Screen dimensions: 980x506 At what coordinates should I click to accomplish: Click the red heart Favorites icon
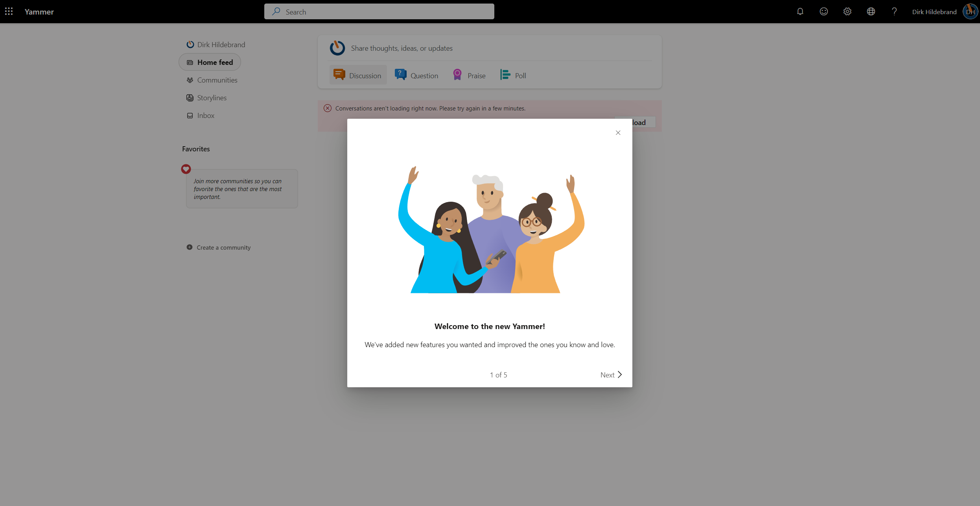coord(186,169)
